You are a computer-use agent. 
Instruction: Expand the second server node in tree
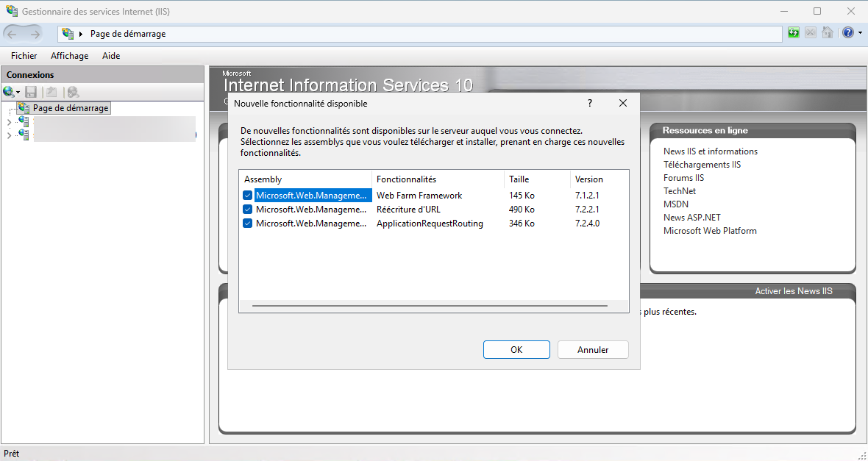tap(9, 135)
